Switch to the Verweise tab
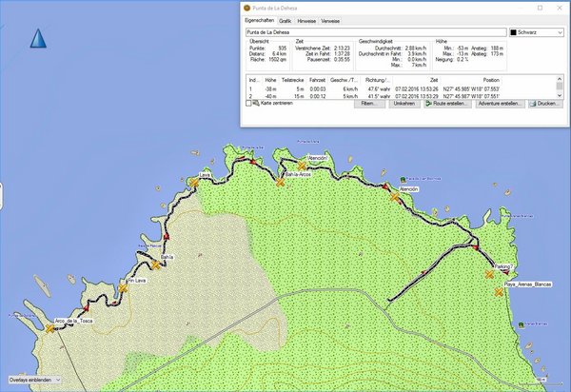The height and width of the screenshot is (392, 571). point(331,19)
